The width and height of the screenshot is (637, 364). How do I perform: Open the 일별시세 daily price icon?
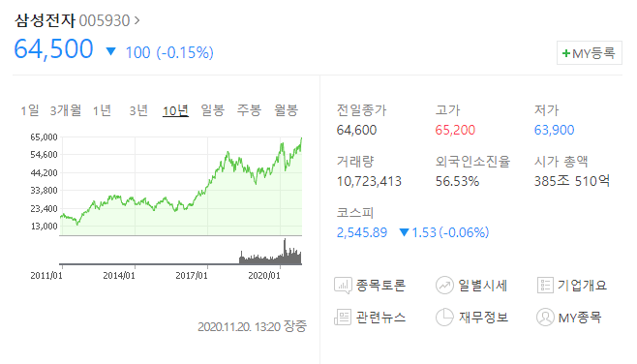point(444,286)
